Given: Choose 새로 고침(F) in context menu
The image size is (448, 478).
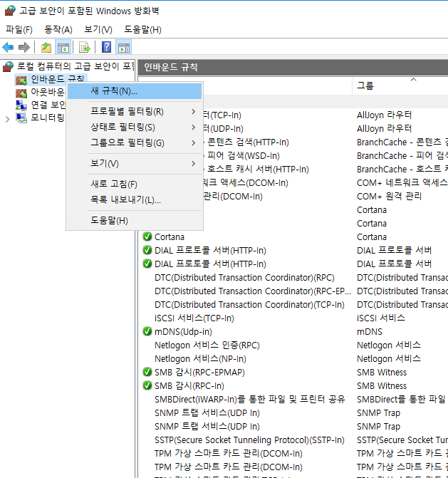Looking at the screenshot, I should 135,184.
